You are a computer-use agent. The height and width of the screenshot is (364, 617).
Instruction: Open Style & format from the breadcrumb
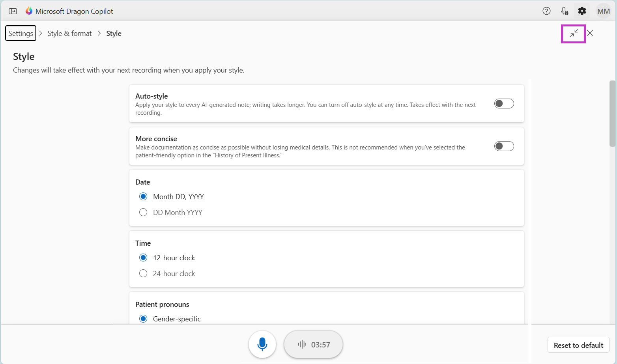[69, 33]
